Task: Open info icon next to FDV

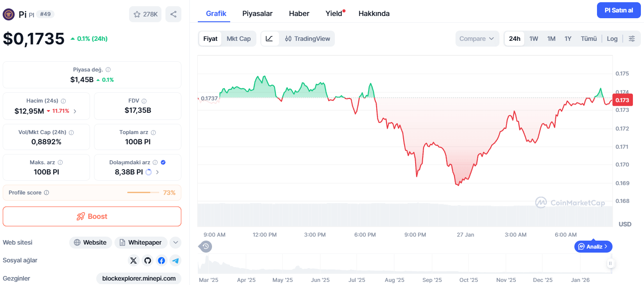Action: click(x=144, y=101)
